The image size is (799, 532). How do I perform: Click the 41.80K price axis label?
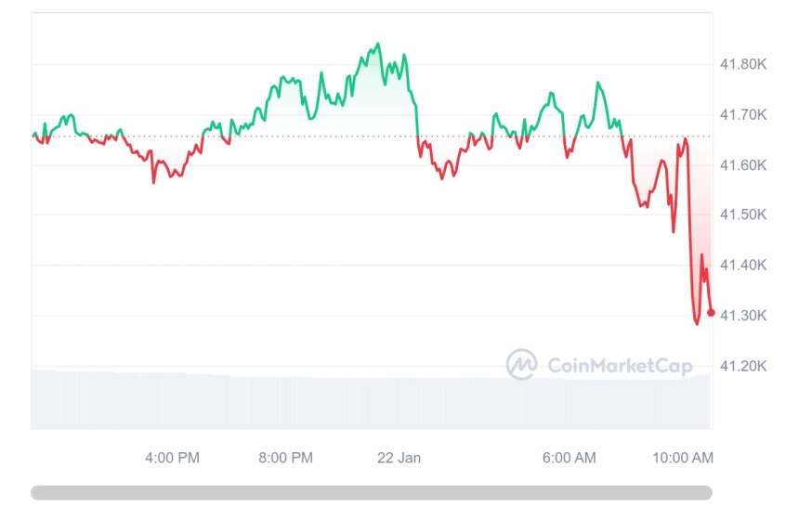click(x=742, y=64)
